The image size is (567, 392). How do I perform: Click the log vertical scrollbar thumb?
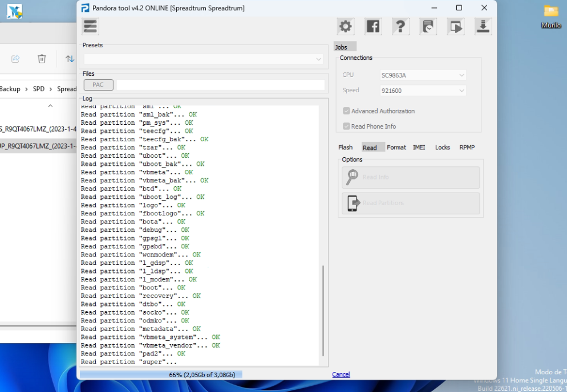click(x=322, y=311)
